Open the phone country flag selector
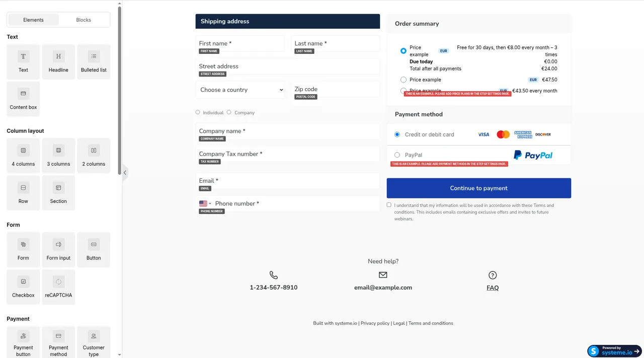 (x=205, y=203)
